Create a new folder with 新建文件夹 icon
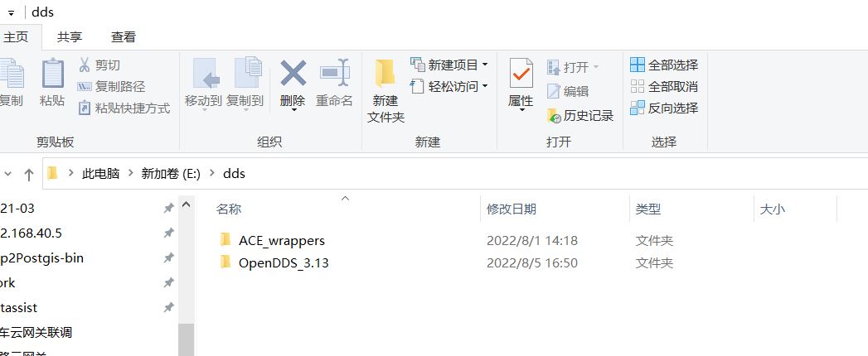Screen dimensions: 868x356 pyautogui.click(x=385, y=74)
